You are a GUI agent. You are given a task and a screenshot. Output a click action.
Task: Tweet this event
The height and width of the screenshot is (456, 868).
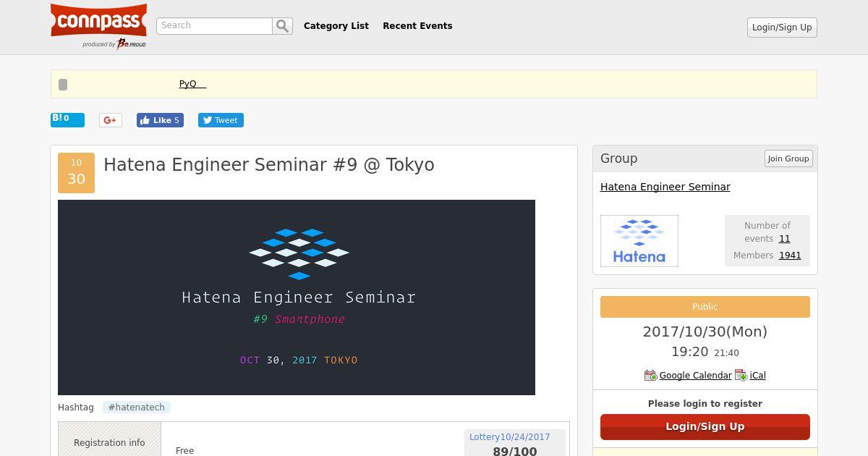221,120
